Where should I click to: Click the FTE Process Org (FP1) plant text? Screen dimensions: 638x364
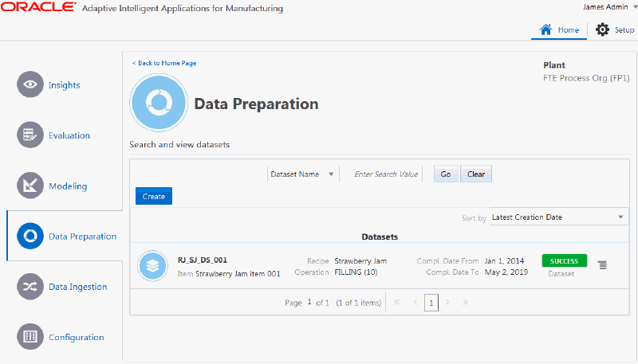[x=586, y=78]
